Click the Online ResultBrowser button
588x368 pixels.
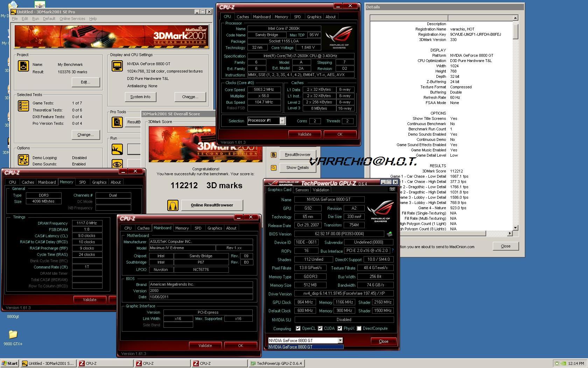(212, 205)
